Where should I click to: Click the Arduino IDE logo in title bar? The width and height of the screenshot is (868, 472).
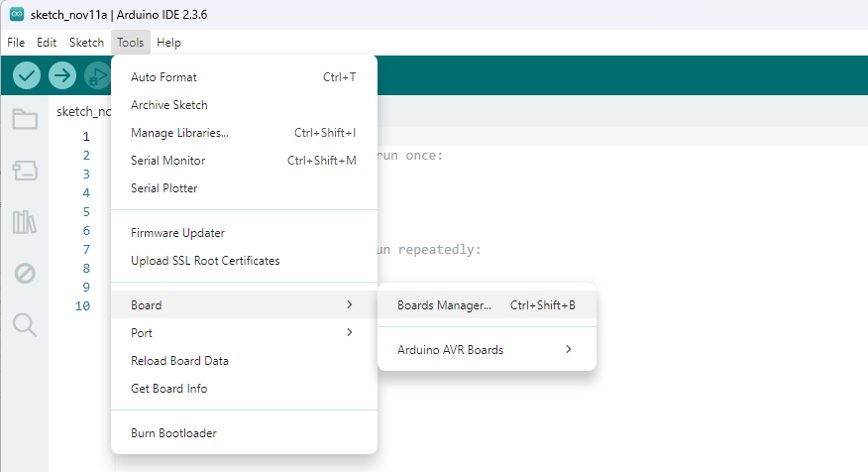click(x=17, y=15)
